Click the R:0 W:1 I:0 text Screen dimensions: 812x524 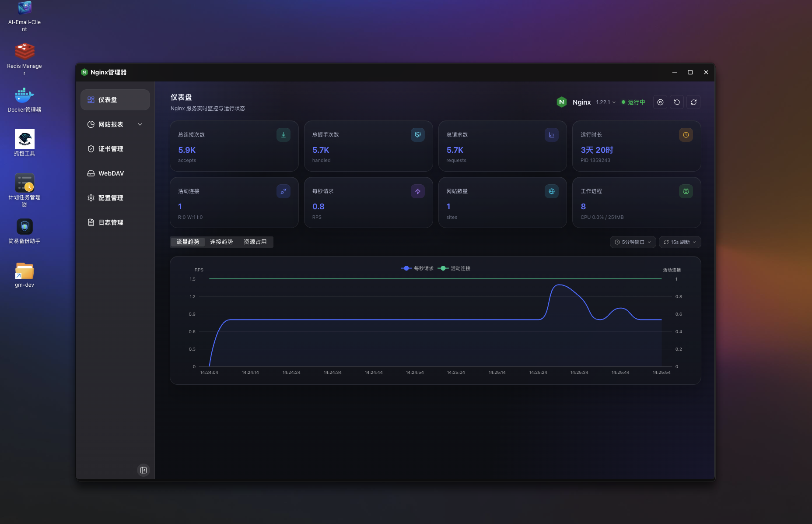click(190, 217)
